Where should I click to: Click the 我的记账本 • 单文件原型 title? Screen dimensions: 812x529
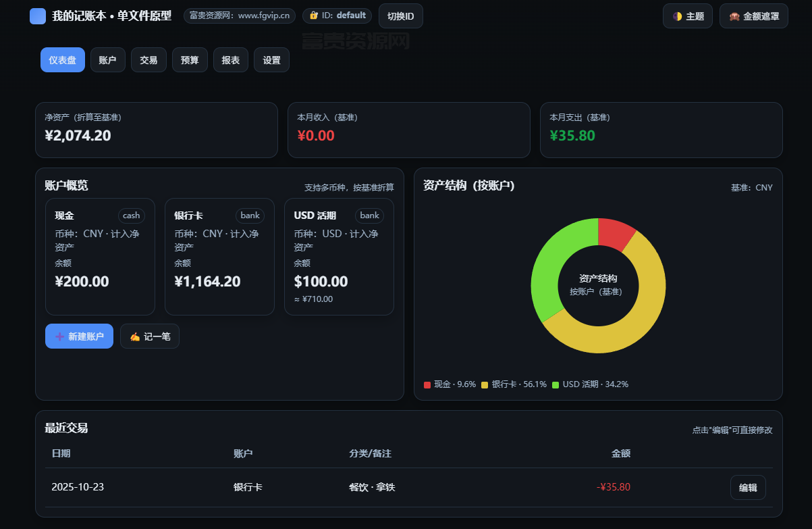[112, 16]
